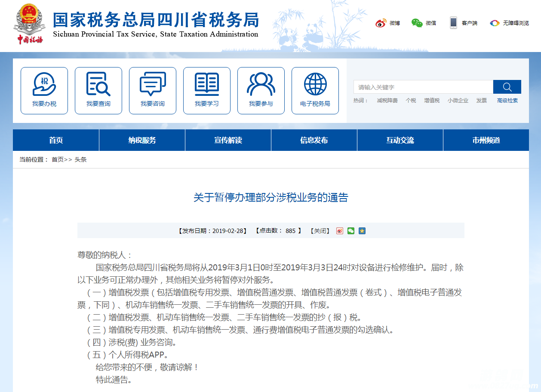Click item (五) 个人所得税APP
The height and width of the screenshot is (392, 541).
pos(127,355)
